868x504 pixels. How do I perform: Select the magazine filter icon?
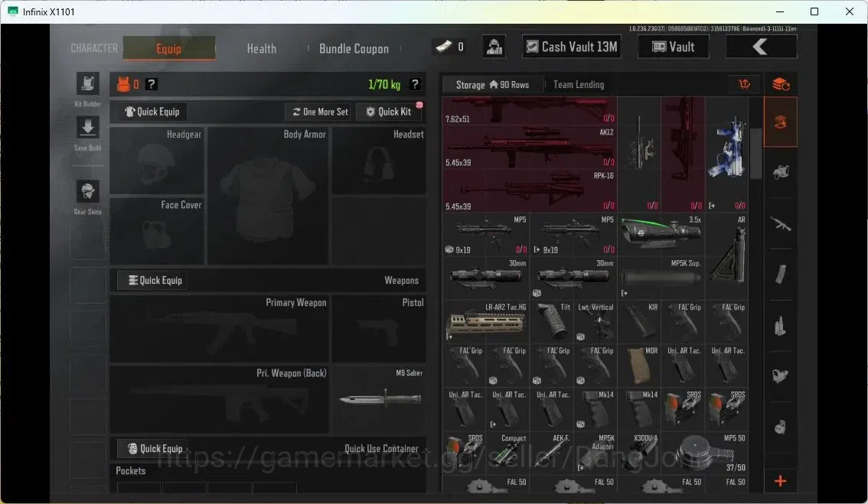click(781, 275)
